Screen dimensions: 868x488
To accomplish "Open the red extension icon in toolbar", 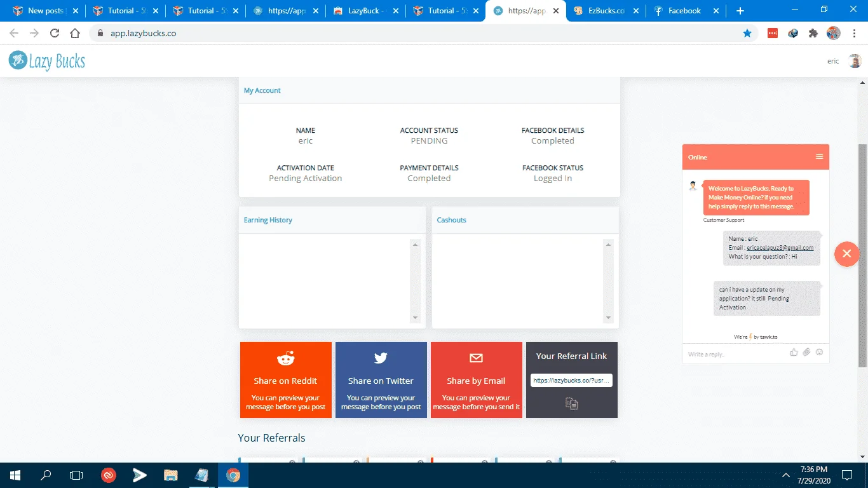I will (773, 34).
